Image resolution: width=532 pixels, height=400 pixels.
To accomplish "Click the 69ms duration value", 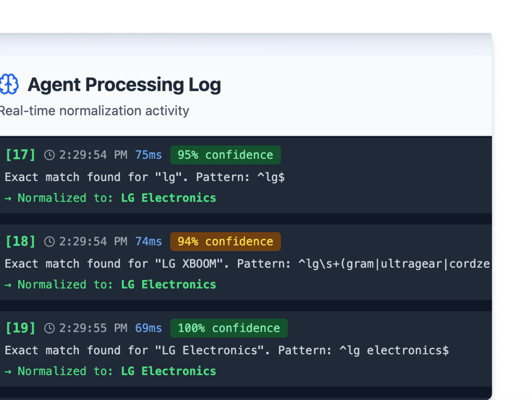I will coord(148,328).
